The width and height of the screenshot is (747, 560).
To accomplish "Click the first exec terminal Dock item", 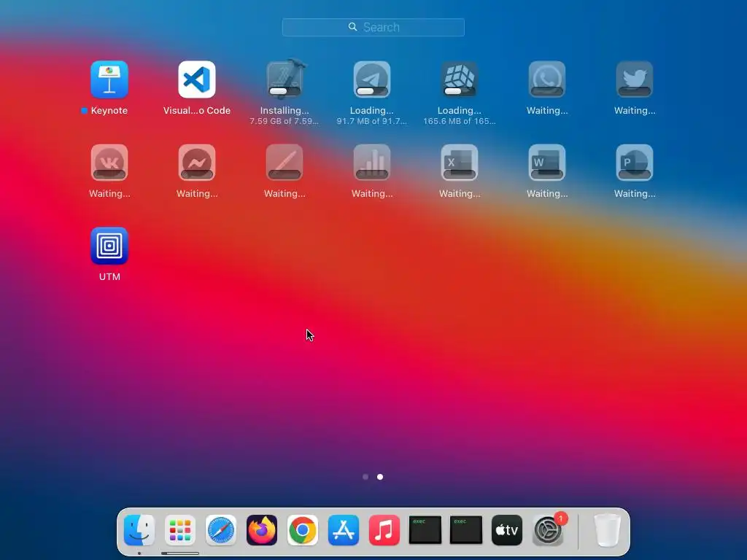I will [x=425, y=529].
